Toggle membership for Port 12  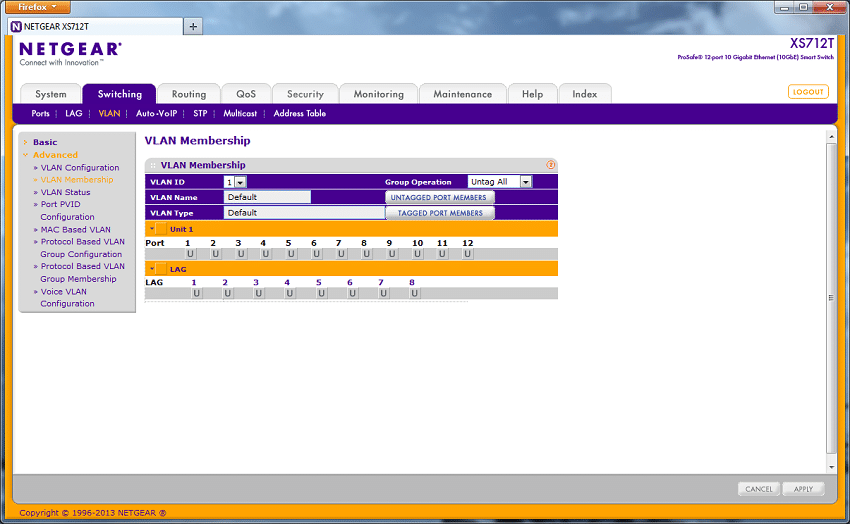tap(467, 254)
